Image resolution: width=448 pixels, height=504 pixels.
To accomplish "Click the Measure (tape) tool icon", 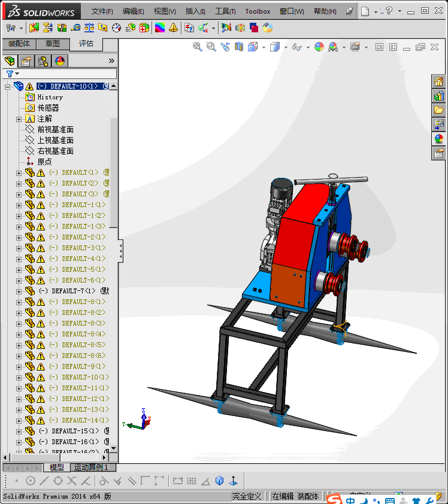I will point(75,28).
